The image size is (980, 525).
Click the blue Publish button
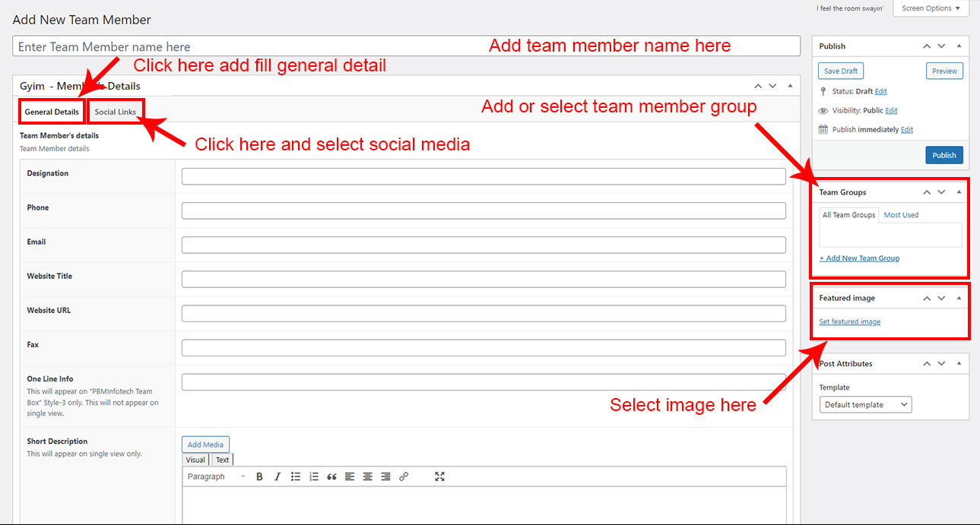click(x=944, y=155)
